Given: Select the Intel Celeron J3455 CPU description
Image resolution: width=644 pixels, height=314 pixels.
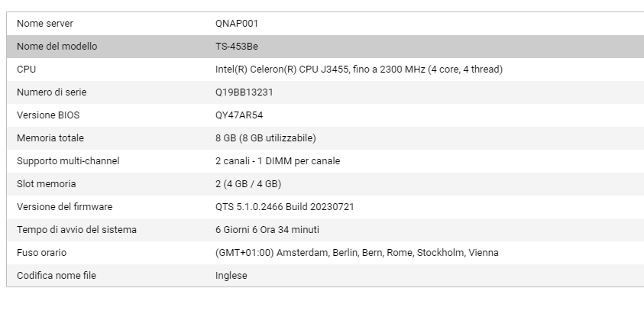Looking at the screenshot, I should 358,70.
